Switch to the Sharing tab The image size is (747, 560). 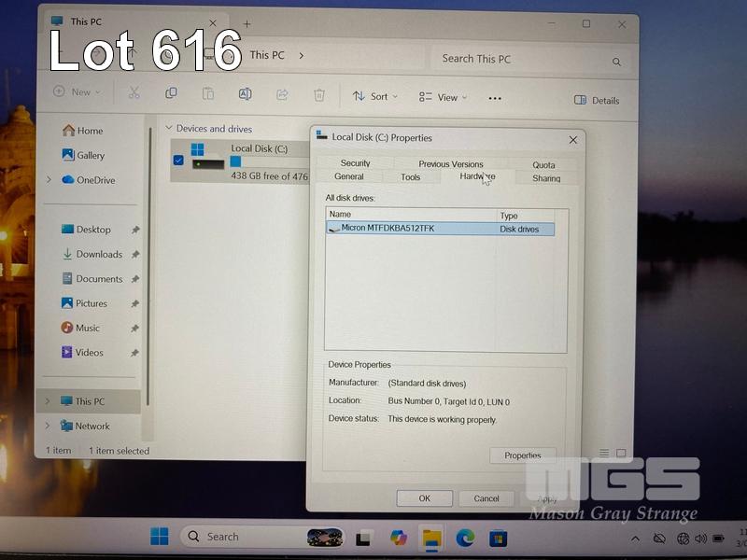point(546,178)
